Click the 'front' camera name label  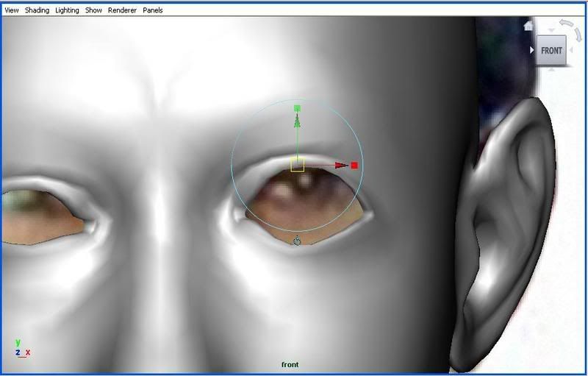[x=290, y=364]
